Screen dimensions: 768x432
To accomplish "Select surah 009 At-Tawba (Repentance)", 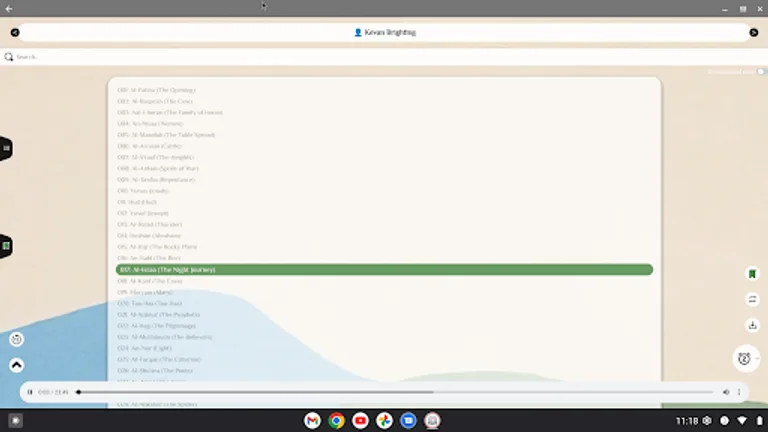I will 156,180.
